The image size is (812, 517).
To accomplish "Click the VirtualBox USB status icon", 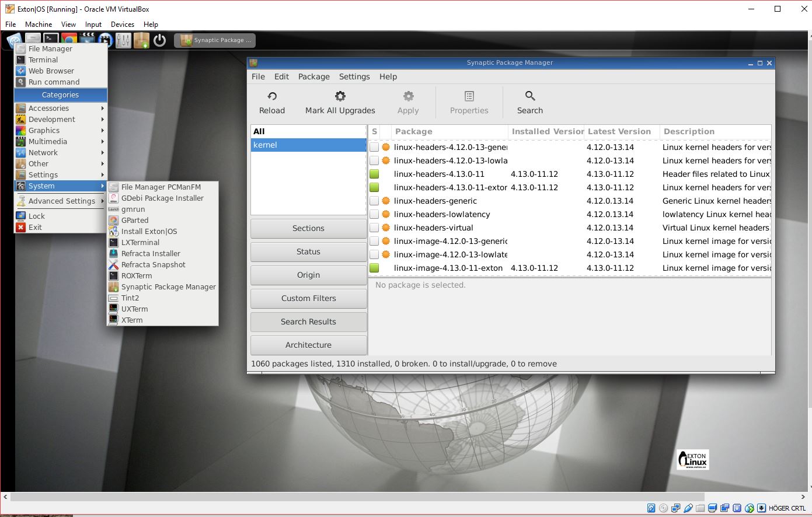I will point(688,508).
